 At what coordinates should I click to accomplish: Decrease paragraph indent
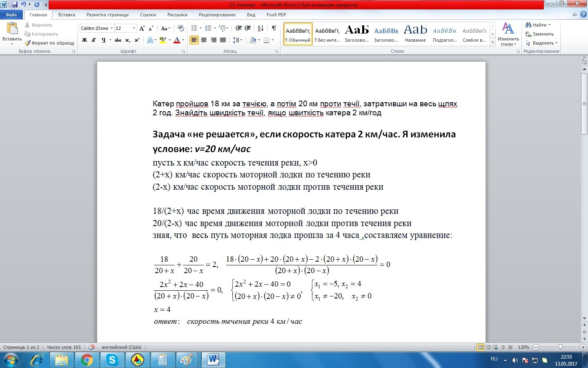pyautogui.click(x=239, y=28)
